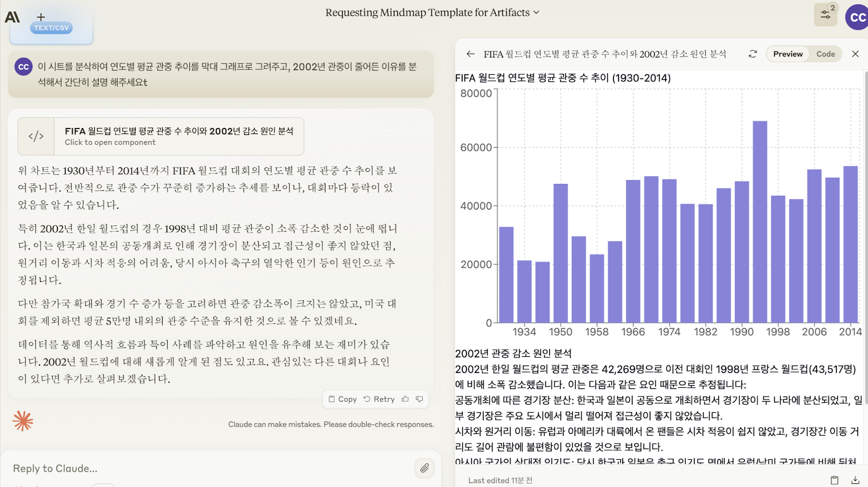868x487 pixels.
Task: Switch to the Preview tab
Action: click(788, 54)
